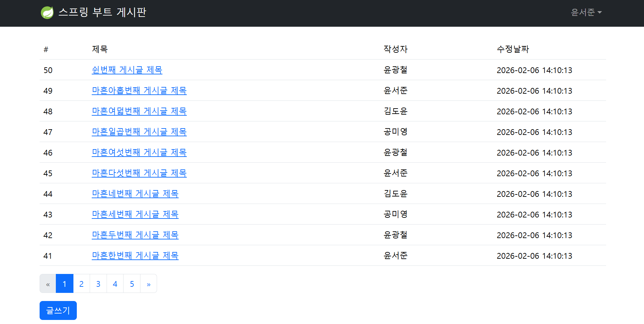This screenshot has width=644, height=324.
Task: Open the 마흔다섯번째 게시글 제목 link
Action: tap(139, 173)
